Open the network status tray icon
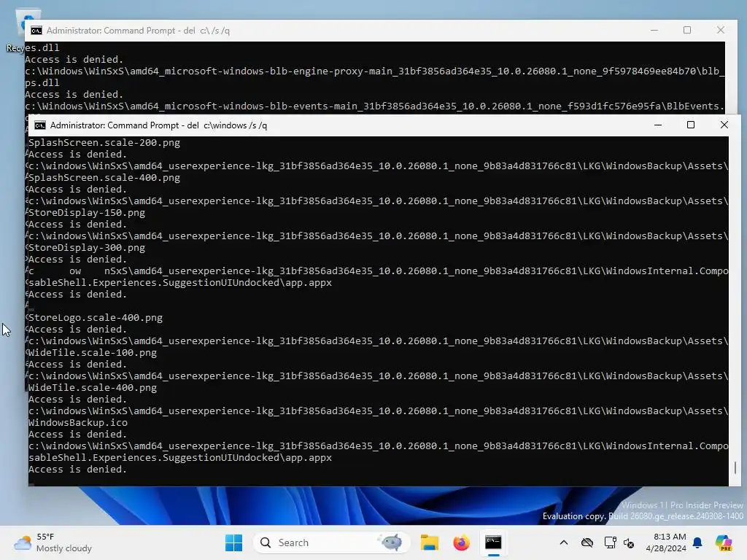This screenshot has width=747, height=560. point(611,542)
